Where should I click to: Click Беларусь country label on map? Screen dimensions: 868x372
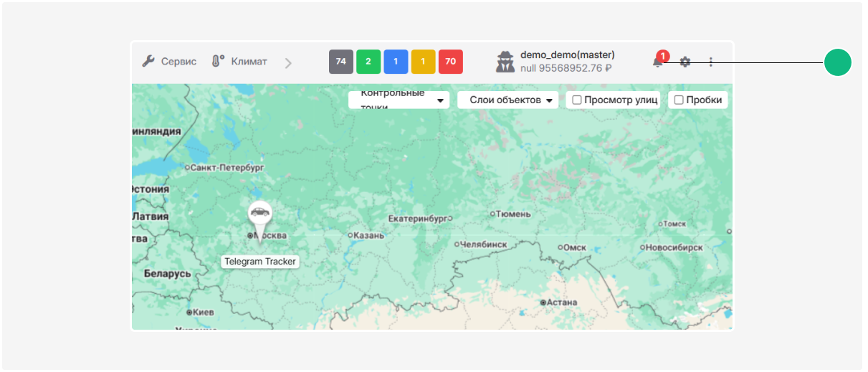[167, 274]
